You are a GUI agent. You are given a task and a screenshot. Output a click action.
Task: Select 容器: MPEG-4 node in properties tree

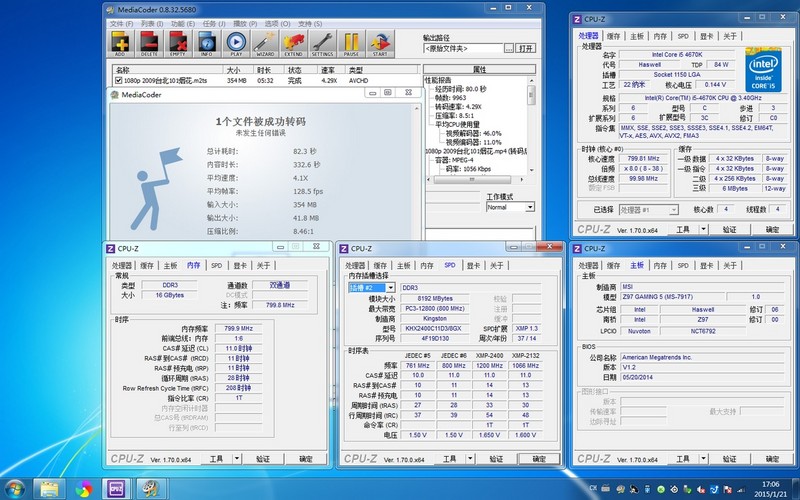(x=455, y=160)
